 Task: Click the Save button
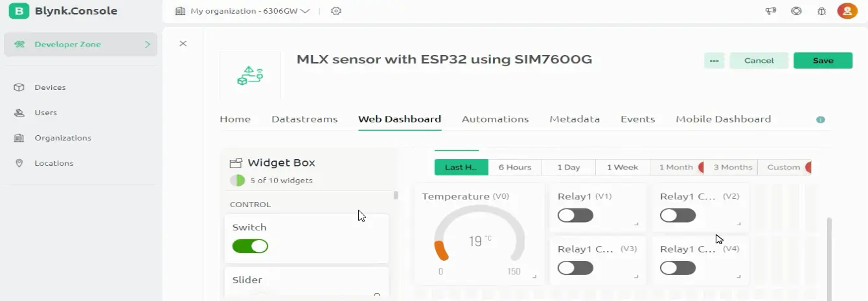pyautogui.click(x=823, y=61)
